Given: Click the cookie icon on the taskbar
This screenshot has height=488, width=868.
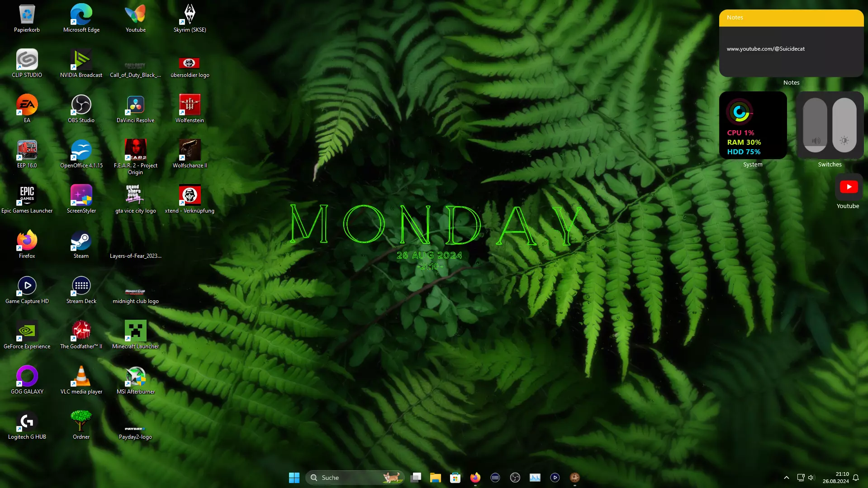Looking at the screenshot, I should pos(575,478).
